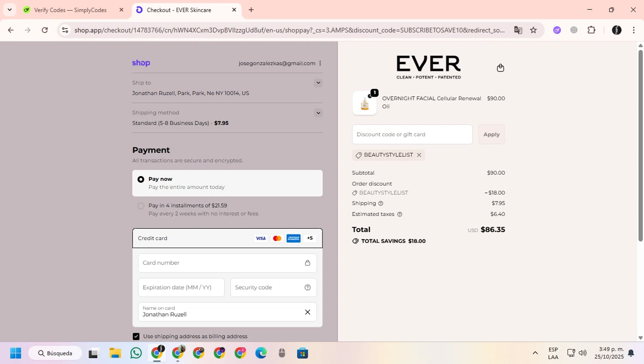The image size is (644, 364).
Task: Open the taskbar network status icon
Action: tap(571, 353)
